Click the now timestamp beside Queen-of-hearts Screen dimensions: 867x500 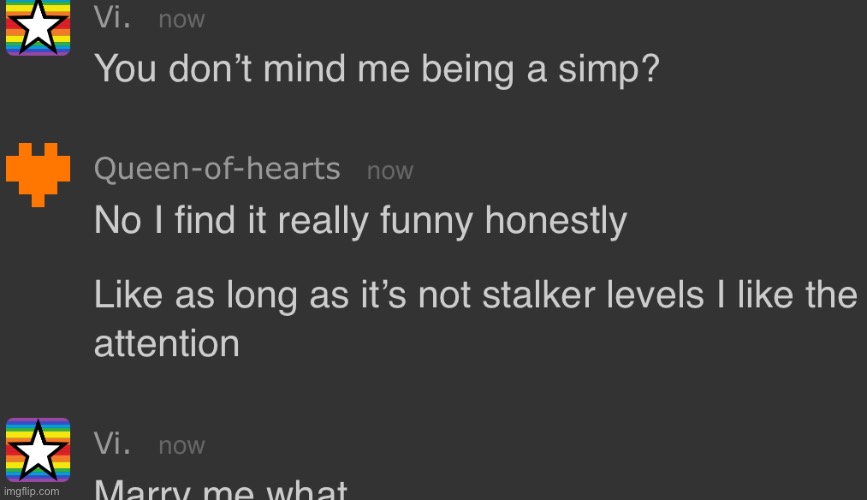[390, 171]
